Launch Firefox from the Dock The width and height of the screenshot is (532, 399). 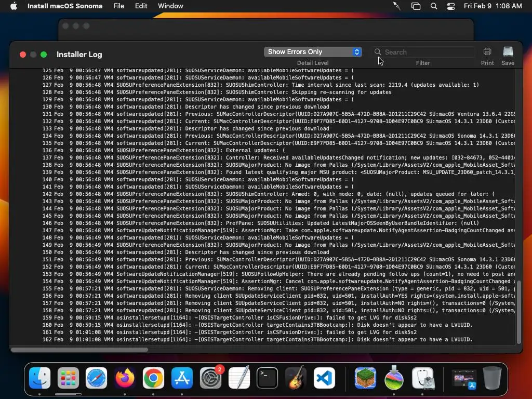pos(125,378)
